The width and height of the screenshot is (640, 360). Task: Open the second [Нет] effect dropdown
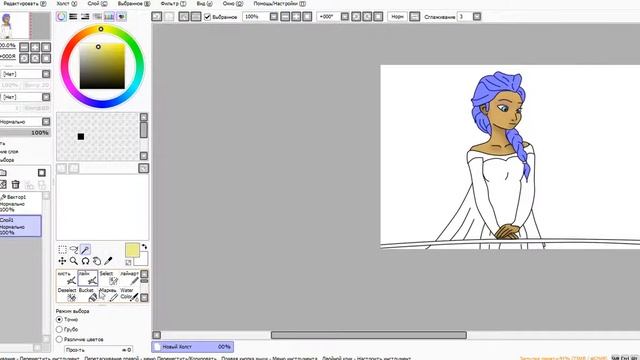click(46, 97)
